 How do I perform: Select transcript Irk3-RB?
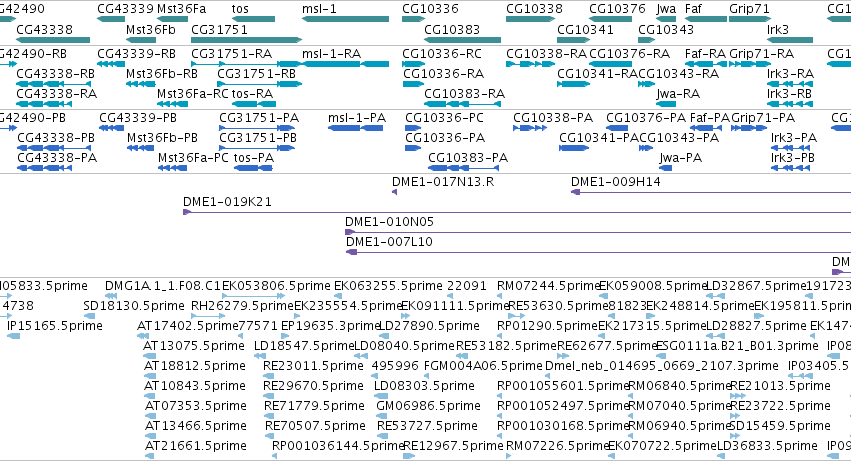[790, 104]
